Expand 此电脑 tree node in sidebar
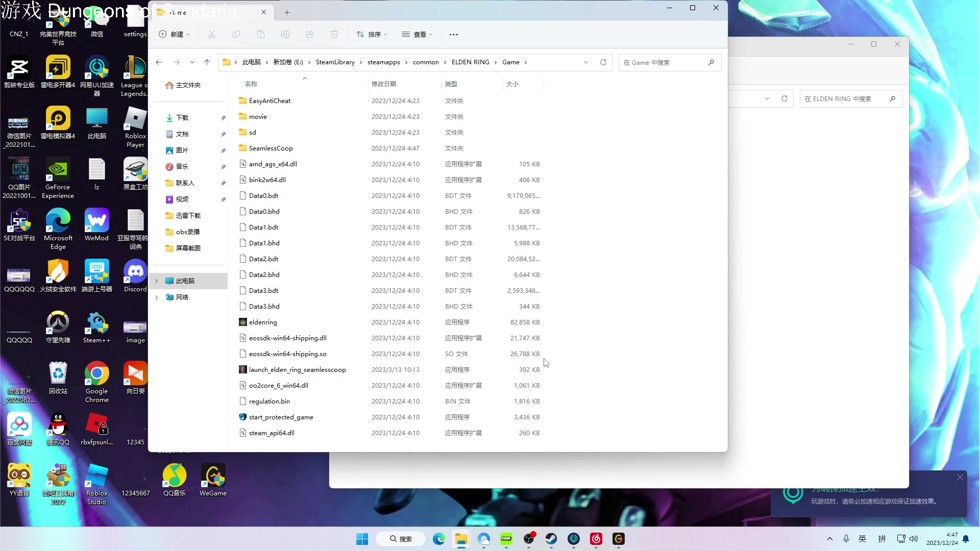 tap(157, 281)
